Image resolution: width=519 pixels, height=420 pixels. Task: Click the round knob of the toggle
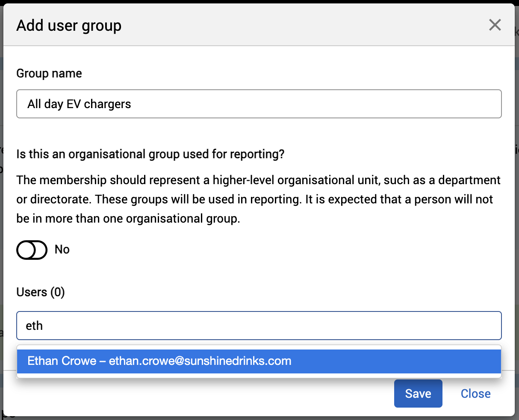pos(27,250)
